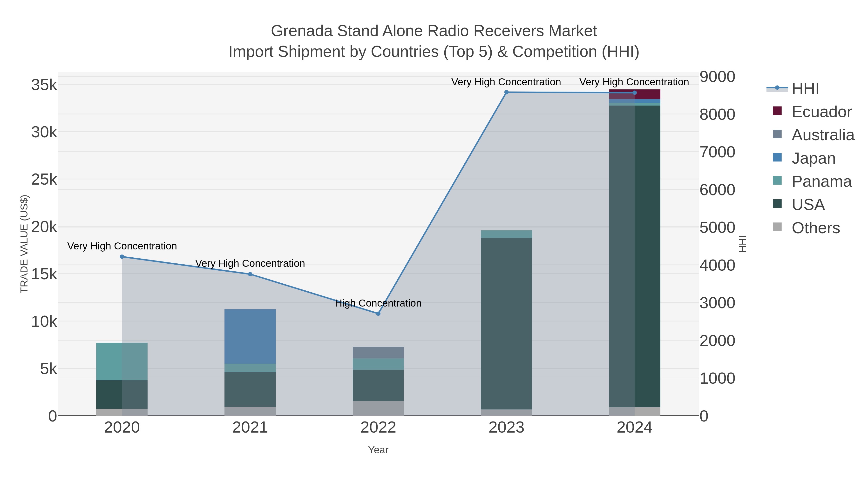Click the Australia segment of the 2022 bar

tap(378, 353)
